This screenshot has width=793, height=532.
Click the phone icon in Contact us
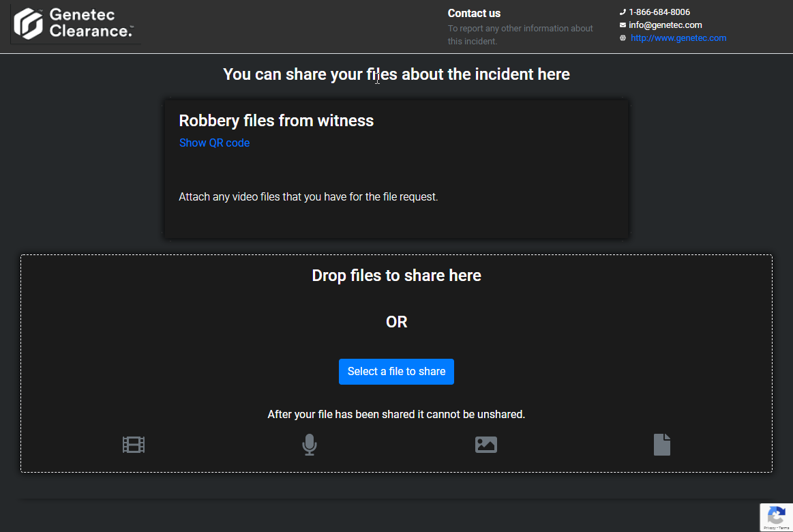coord(623,12)
